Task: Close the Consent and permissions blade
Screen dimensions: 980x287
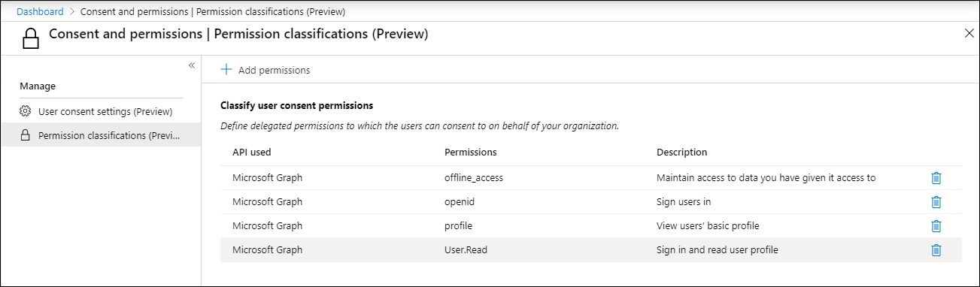Action: tap(969, 33)
